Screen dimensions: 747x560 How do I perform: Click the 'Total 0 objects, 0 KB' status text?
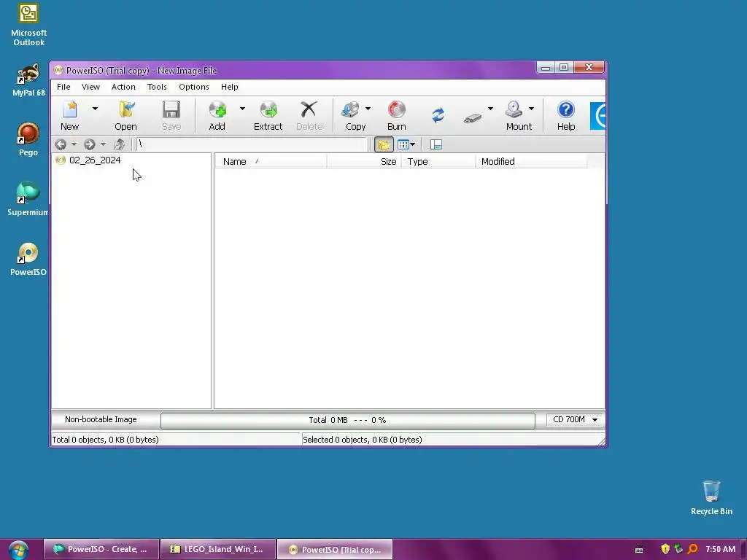click(x=105, y=440)
